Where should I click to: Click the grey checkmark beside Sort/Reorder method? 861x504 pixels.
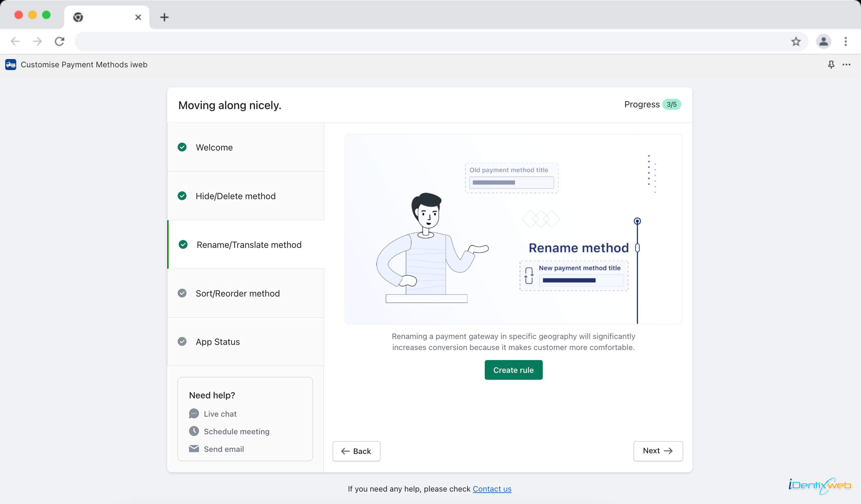coord(182,293)
